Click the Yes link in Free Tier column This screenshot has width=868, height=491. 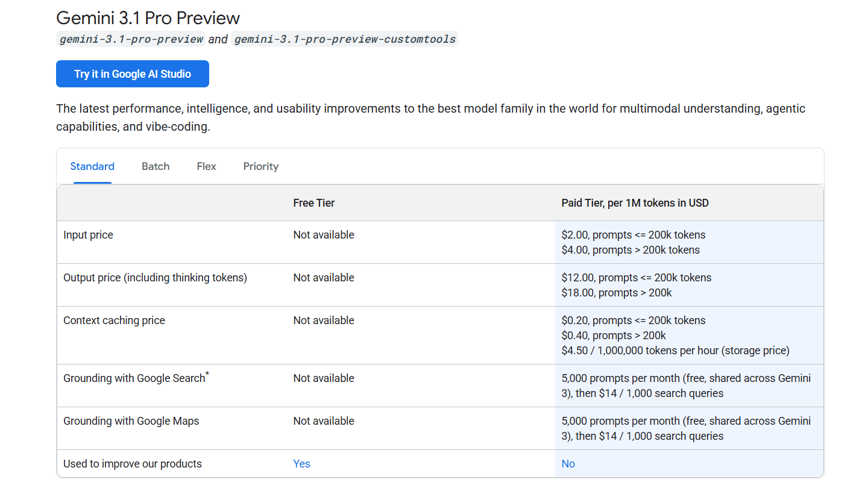(x=301, y=464)
